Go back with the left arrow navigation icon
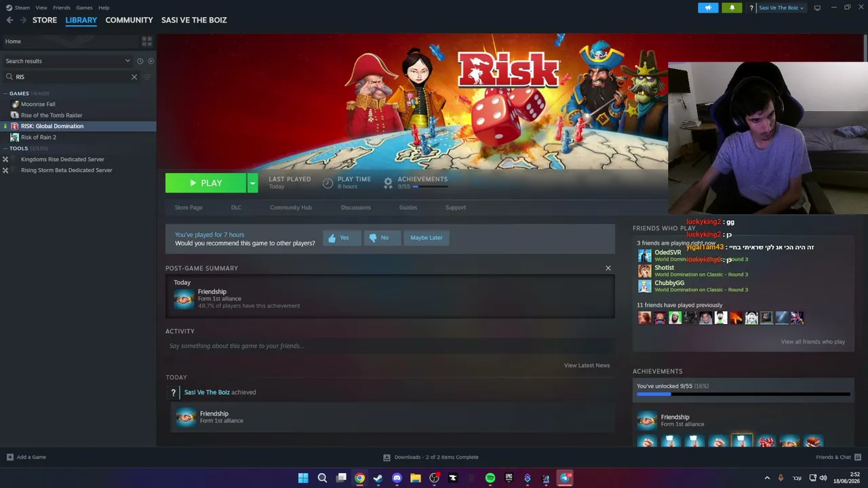Viewport: 868px width, 488px height. [x=9, y=20]
